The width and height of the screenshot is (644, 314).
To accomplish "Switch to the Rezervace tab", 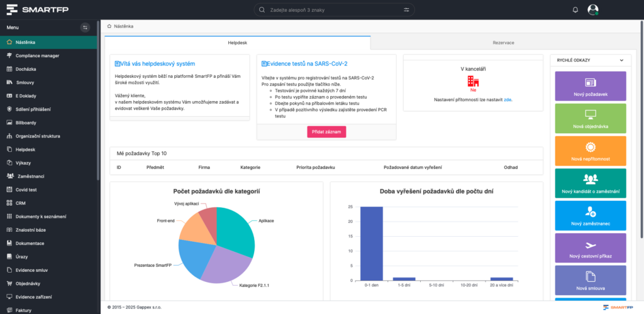I will coord(503,43).
